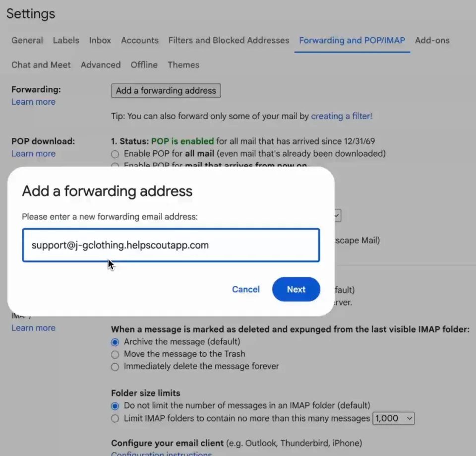Open Learn more under POP download
The image size is (476, 456).
point(33,154)
